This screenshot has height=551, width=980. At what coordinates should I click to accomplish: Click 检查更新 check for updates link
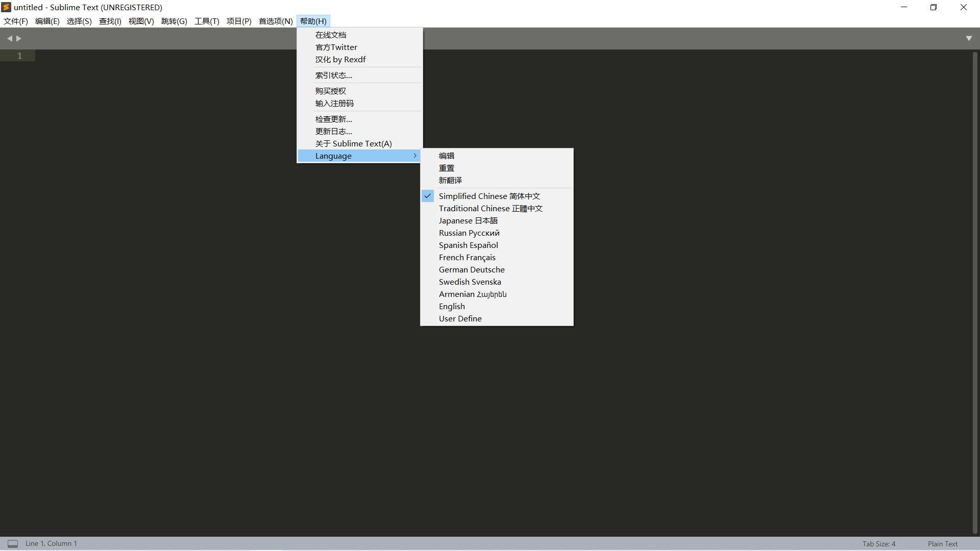coord(333,118)
